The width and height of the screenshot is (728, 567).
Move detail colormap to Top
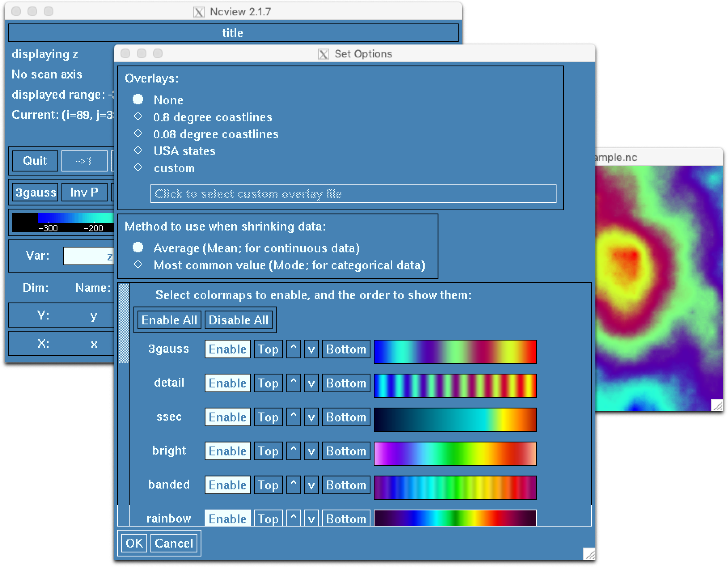click(x=268, y=383)
